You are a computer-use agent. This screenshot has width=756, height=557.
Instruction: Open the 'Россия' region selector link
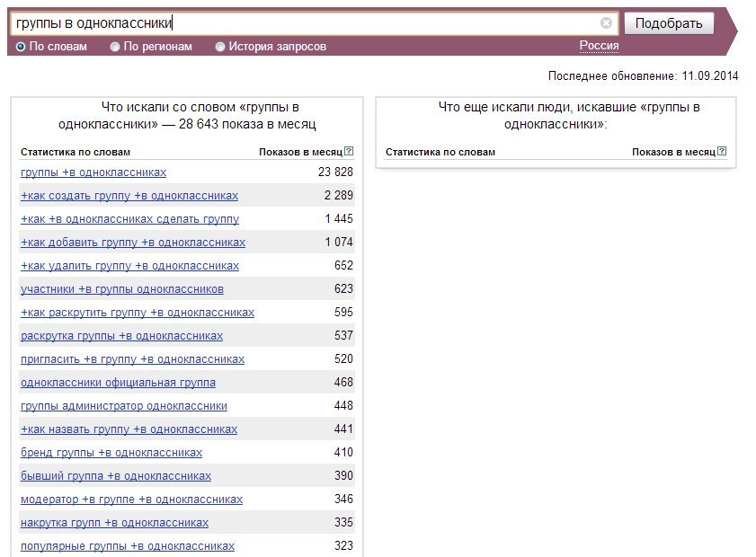[599, 46]
